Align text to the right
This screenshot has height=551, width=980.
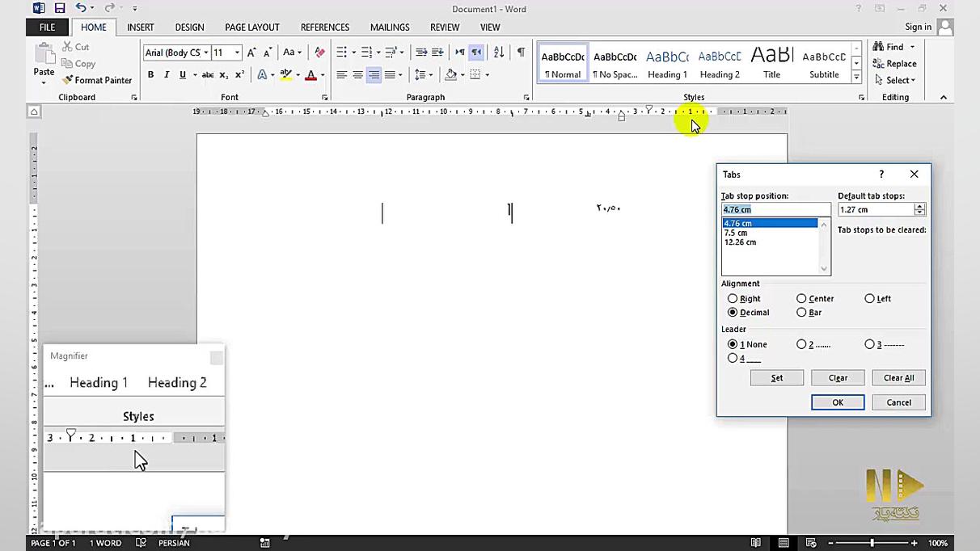pyautogui.click(x=373, y=75)
